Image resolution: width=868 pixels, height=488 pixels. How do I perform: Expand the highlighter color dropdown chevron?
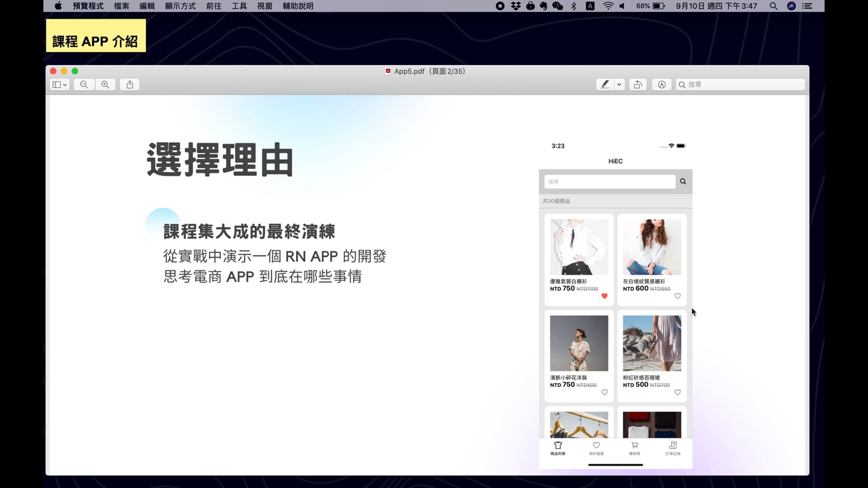click(619, 84)
